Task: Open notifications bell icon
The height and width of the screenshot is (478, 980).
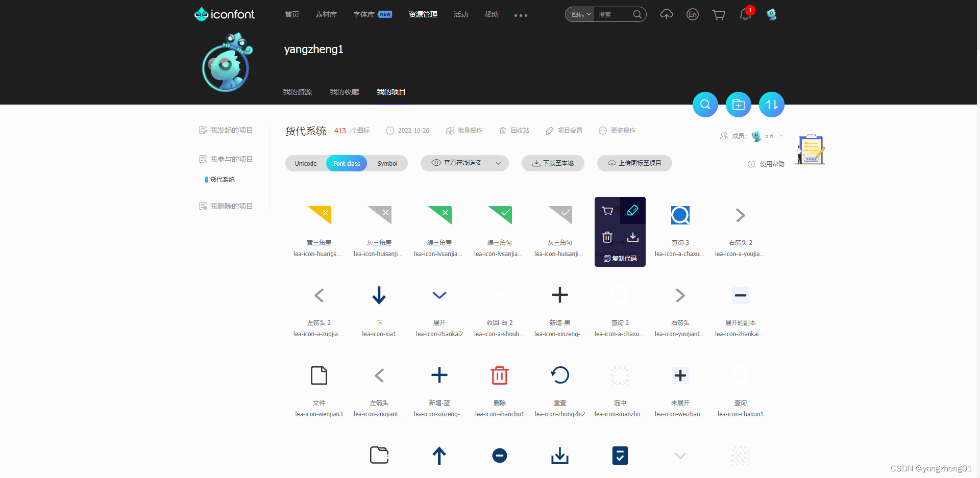Action: [745, 14]
